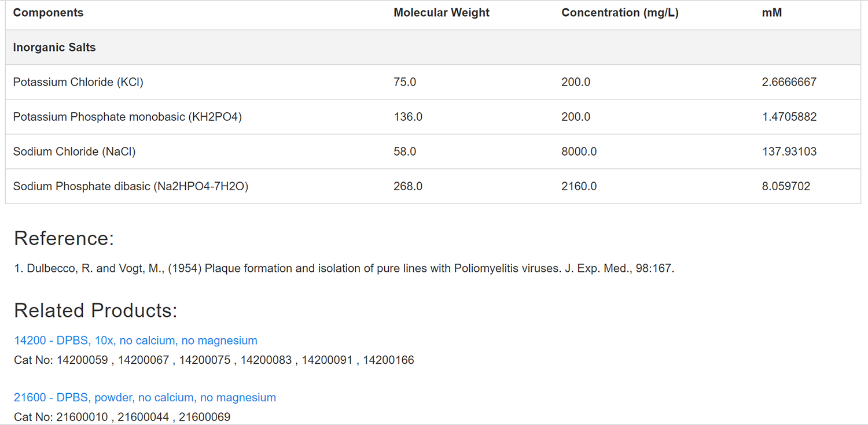The height and width of the screenshot is (425, 868).
Task: Open the 14200 DPBS 10x product link
Action: coord(135,341)
